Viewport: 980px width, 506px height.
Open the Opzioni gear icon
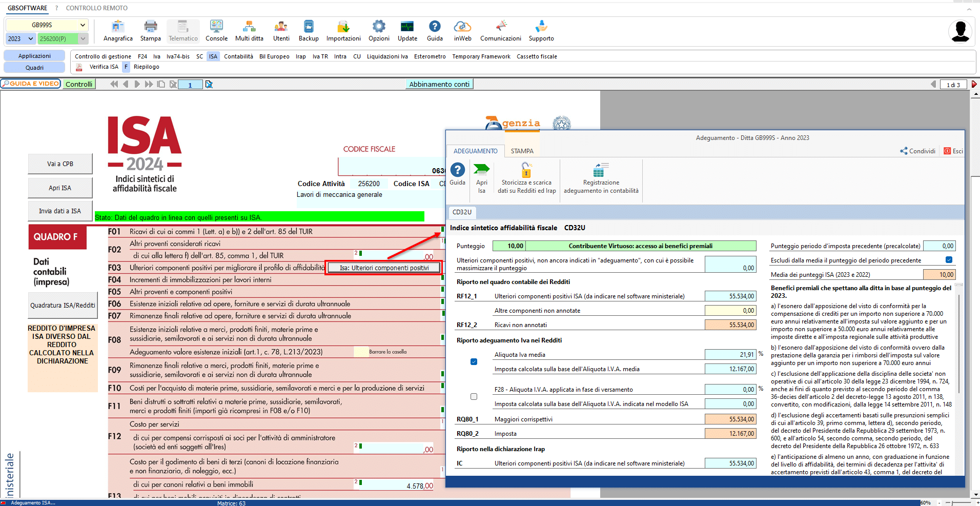[x=379, y=31]
